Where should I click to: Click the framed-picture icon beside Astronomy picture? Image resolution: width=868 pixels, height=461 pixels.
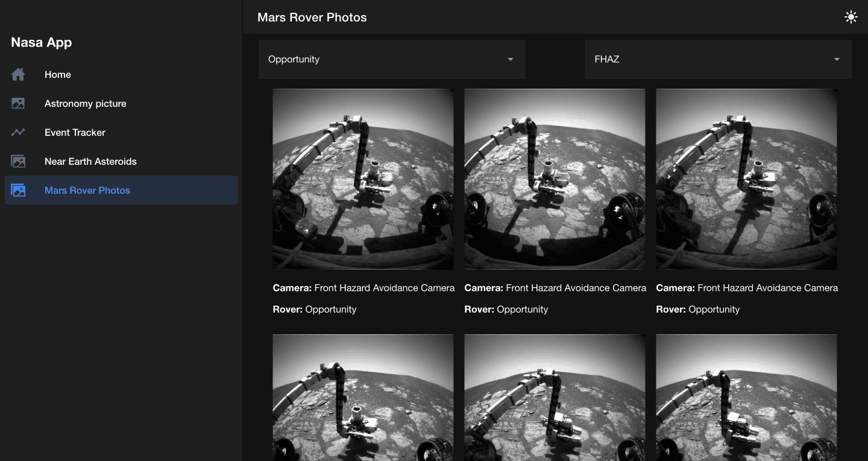[18, 103]
